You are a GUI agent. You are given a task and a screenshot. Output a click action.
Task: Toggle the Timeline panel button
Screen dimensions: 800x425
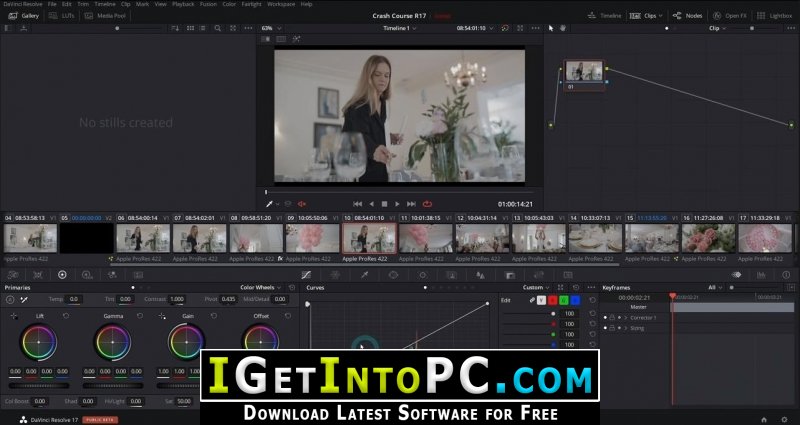point(604,16)
